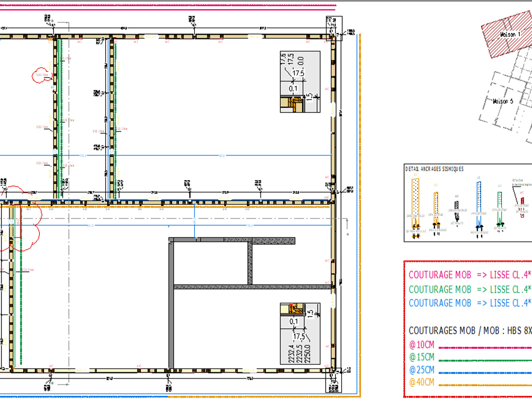This screenshot has width=532, height=399.
Task: Click the DETAIL ANCRAGES SISMIQUES title text
Action: pos(434,169)
